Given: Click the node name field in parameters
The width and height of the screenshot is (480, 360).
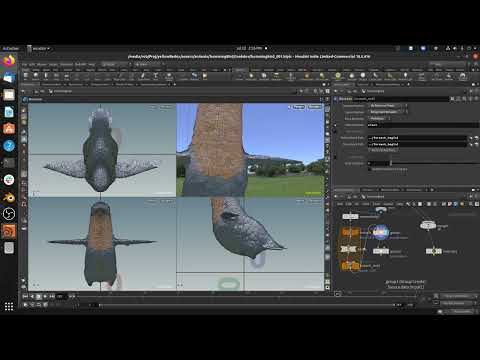Looking at the screenshot, I should tap(402, 99).
